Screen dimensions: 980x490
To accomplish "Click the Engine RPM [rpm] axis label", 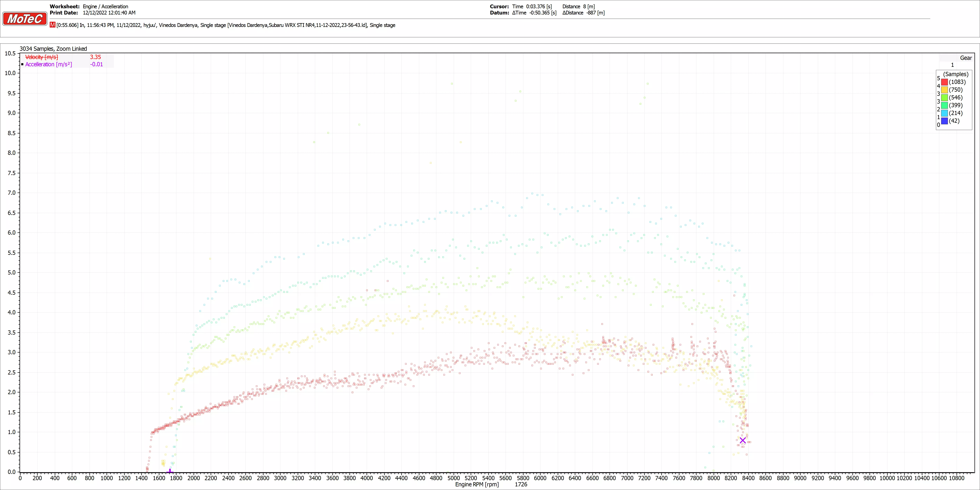I will 477,484.
